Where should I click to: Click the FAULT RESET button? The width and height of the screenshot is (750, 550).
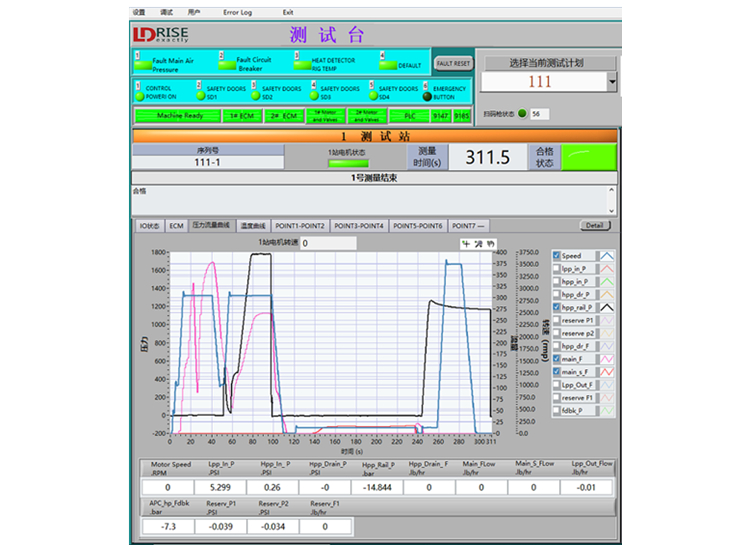453,63
